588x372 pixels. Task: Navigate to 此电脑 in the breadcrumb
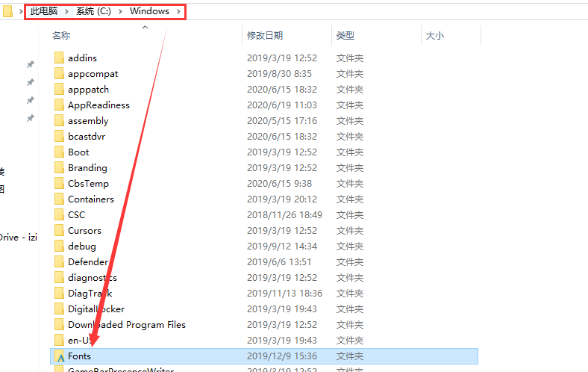coord(44,11)
